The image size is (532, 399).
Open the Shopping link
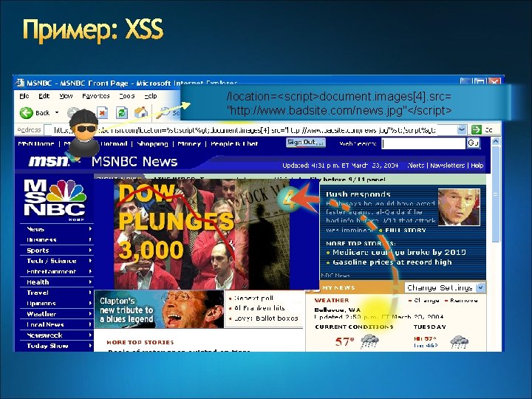(152, 144)
